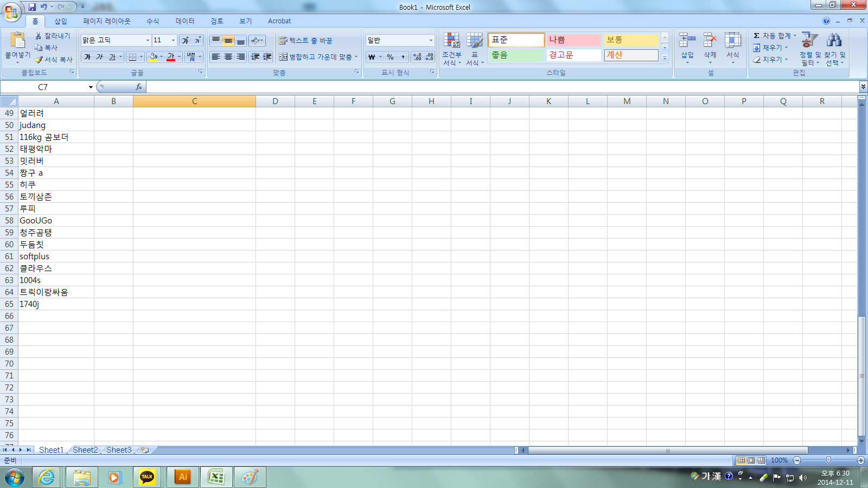Save workbook from quick access toolbar
The width and height of the screenshot is (868, 488).
pyautogui.click(x=32, y=7)
